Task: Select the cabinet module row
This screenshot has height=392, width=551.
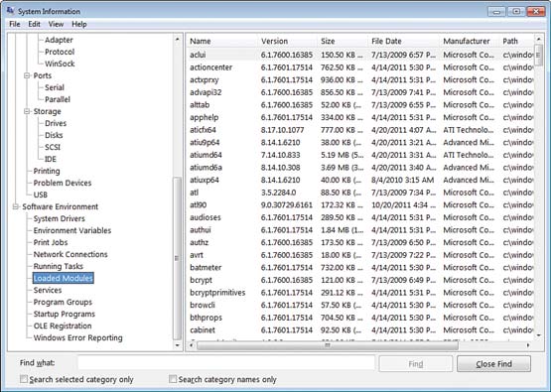Action: coord(359,330)
